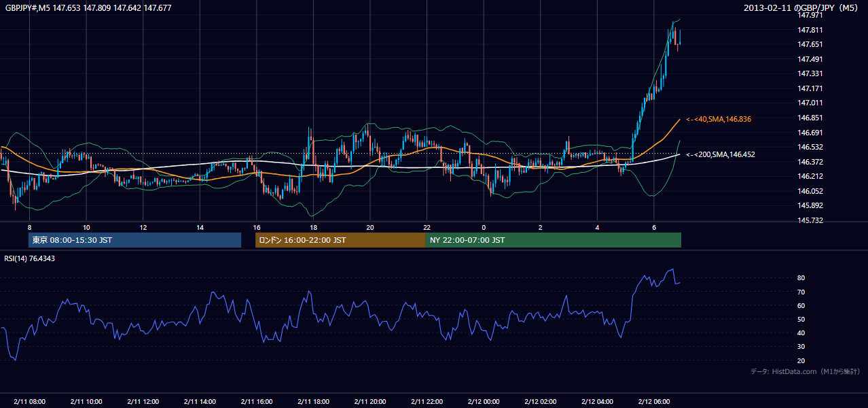
Task: Click the chart title 2013-02-11 GBP/JPY (M5)
Action: (801, 8)
